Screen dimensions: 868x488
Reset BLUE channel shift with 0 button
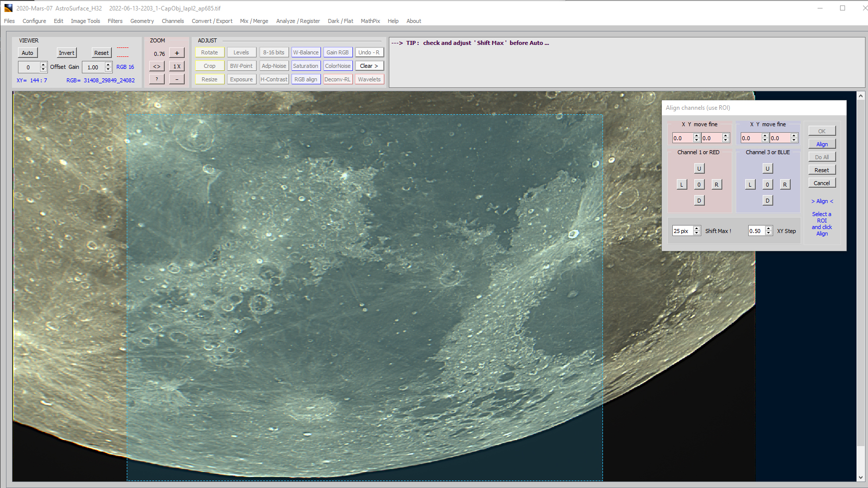(768, 185)
